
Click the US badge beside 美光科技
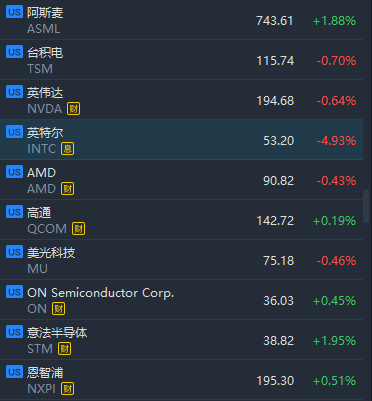[14, 252]
